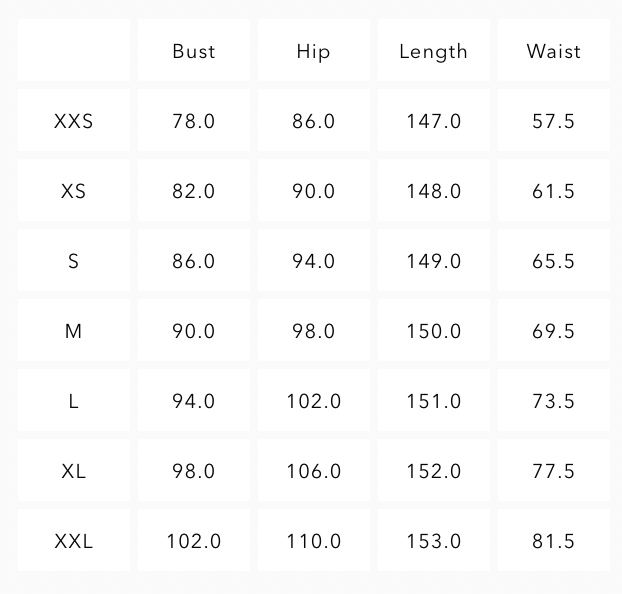Click the XXL size row label

click(74, 541)
